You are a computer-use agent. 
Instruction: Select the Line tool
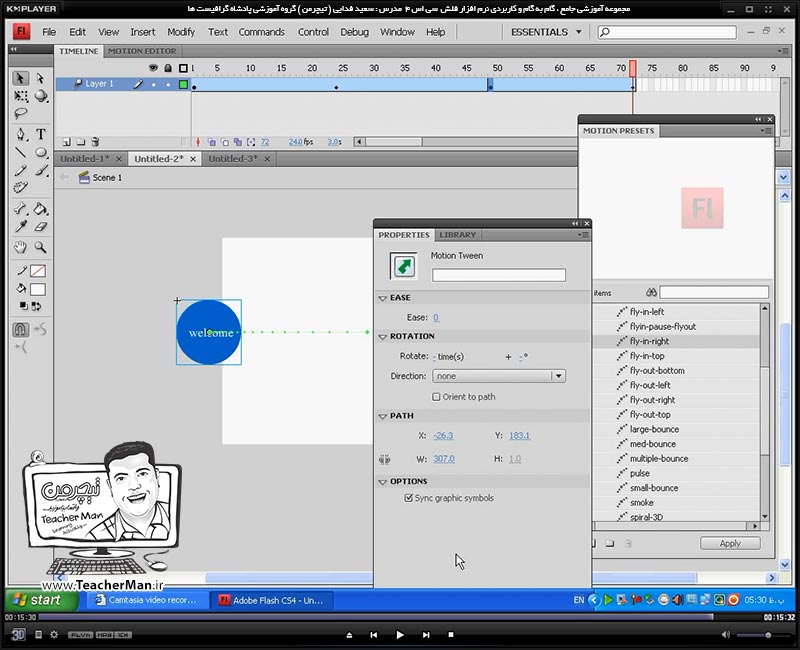coord(20,152)
